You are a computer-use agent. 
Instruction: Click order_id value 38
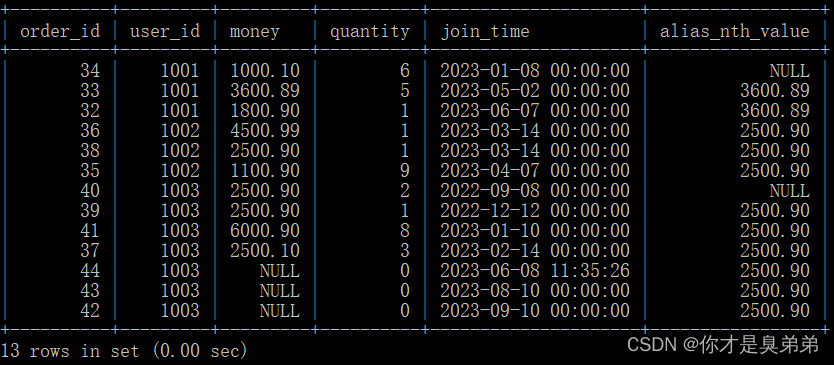pos(90,151)
